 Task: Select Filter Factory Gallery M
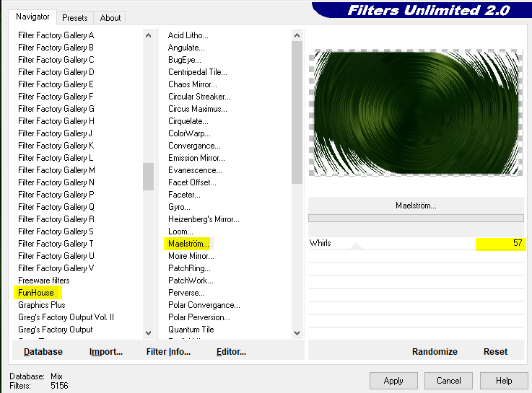pos(56,170)
